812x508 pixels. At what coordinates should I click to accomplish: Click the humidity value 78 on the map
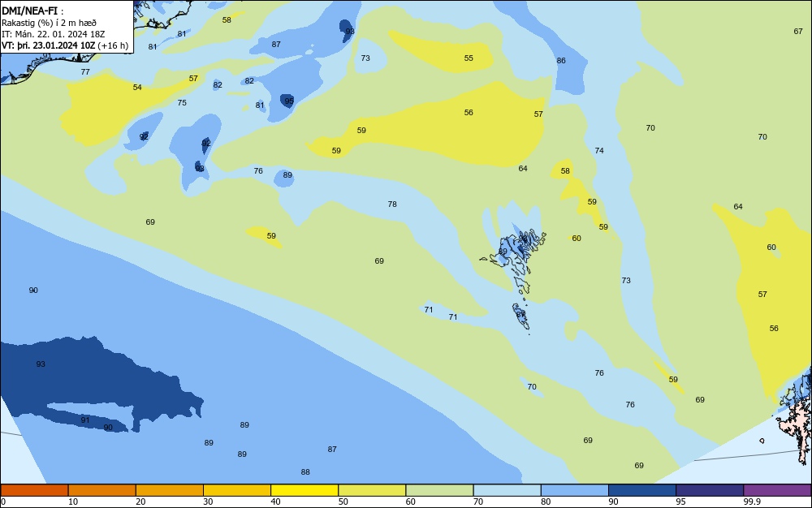(x=392, y=204)
